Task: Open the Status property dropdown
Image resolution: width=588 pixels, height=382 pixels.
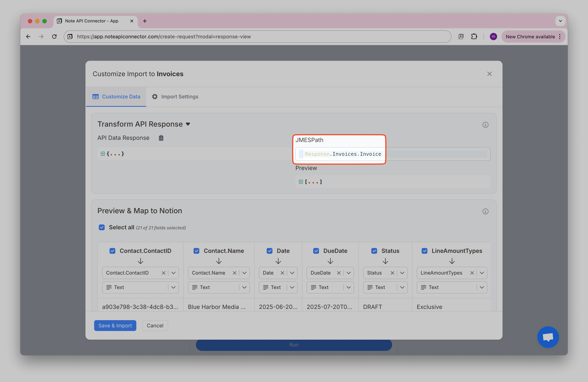Action: coord(402,273)
